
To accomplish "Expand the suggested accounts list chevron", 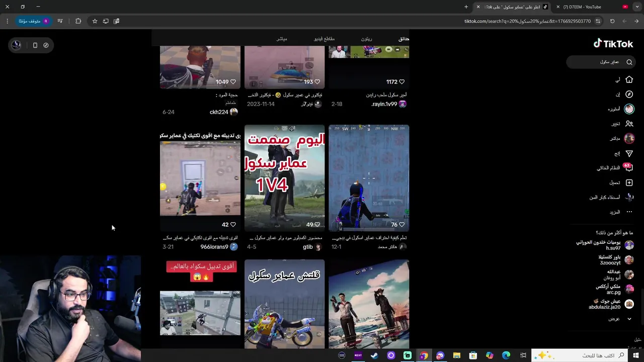I will [x=629, y=319].
